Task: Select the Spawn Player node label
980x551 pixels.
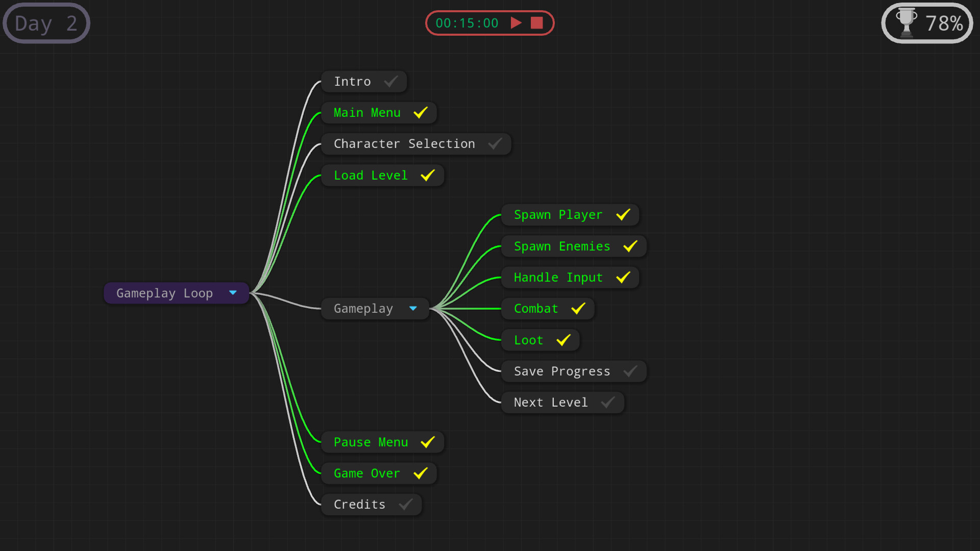Action: click(558, 215)
